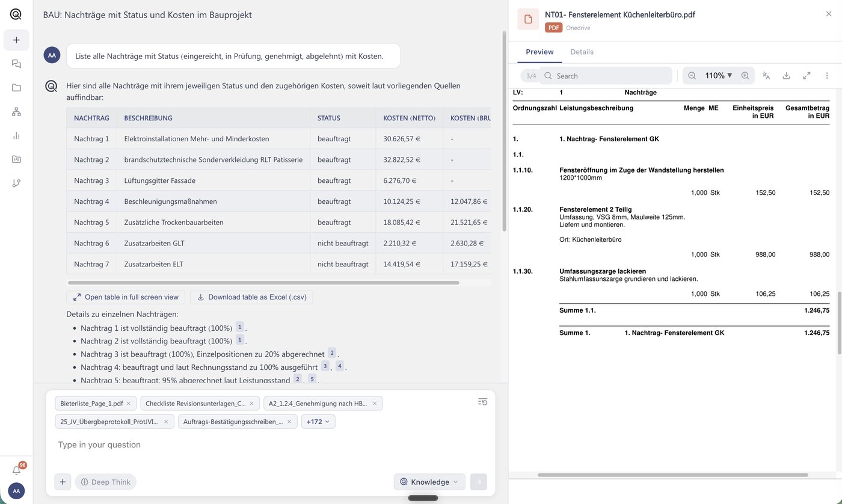Click the PDF file icon in the preview header
Viewport: 842px width, 504px height.
click(x=528, y=19)
